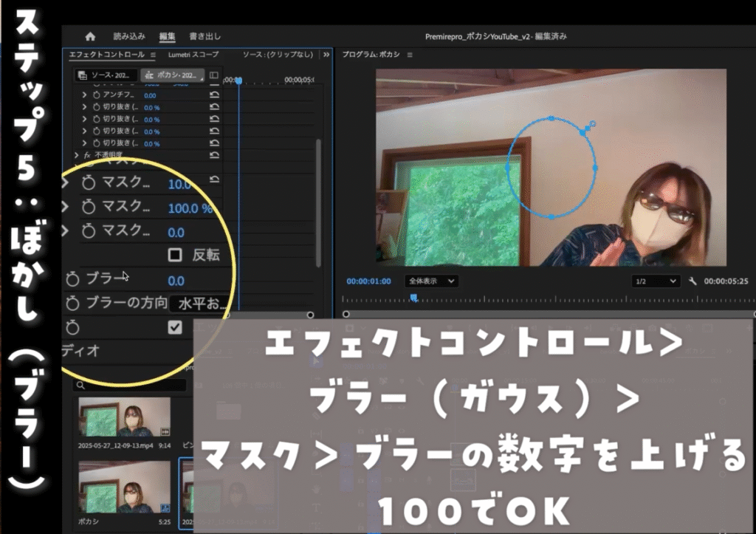Reset the アンチフ parameter with its reset arrow

215,96
